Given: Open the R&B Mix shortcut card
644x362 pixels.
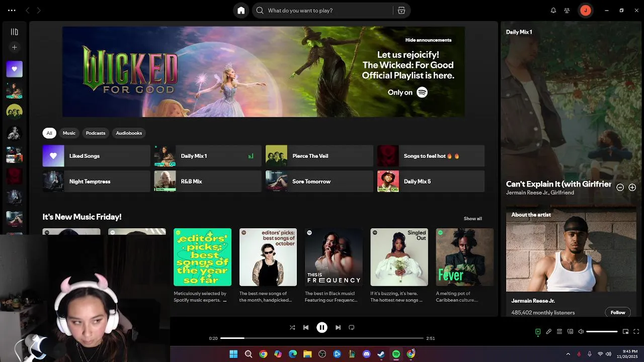Looking at the screenshot, I should click(208, 182).
